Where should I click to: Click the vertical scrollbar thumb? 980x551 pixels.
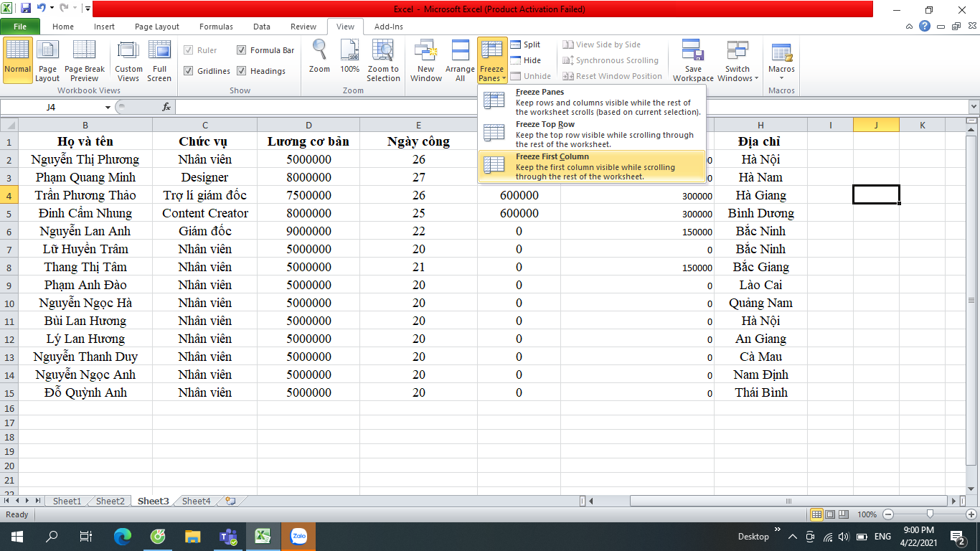[971, 300]
